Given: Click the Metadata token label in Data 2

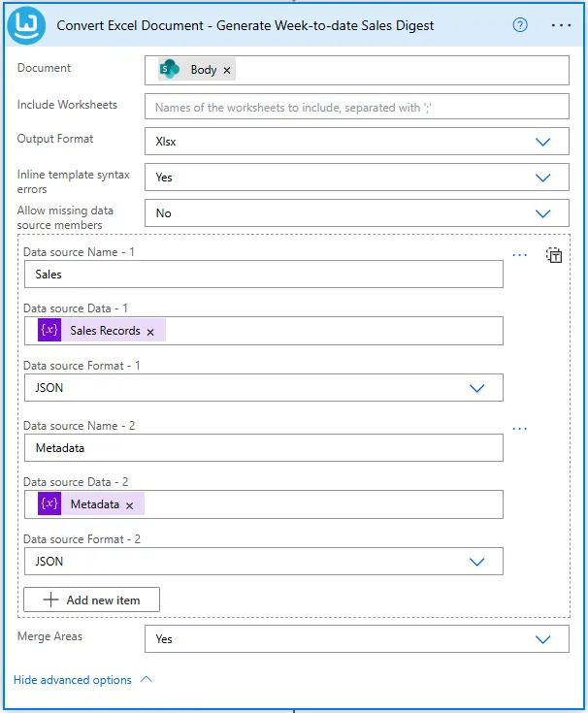Looking at the screenshot, I should pos(94,504).
